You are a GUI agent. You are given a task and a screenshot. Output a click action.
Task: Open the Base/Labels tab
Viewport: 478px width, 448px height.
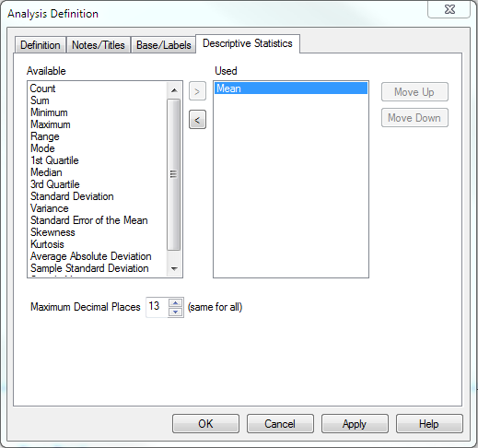(x=164, y=45)
